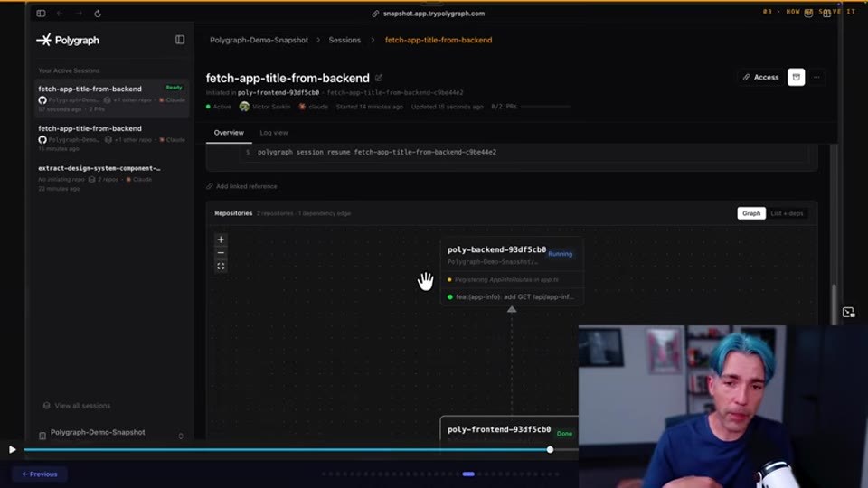Viewport: 868px width, 488px height.
Task: Zoom out the repository graph
Action: pos(221,253)
